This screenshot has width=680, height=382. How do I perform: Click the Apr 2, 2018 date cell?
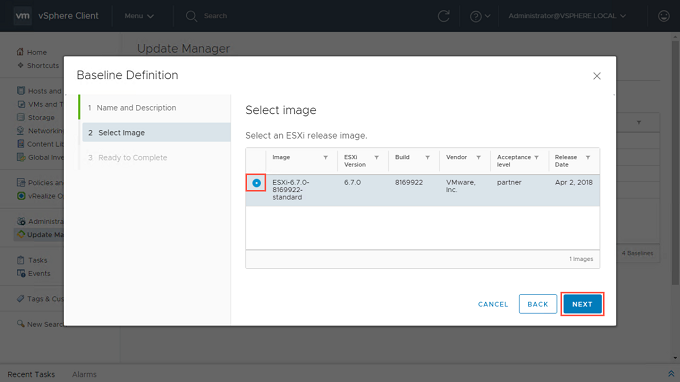coord(573,183)
